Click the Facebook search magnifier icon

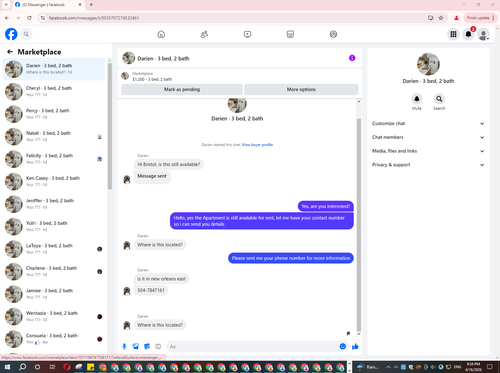(26, 34)
